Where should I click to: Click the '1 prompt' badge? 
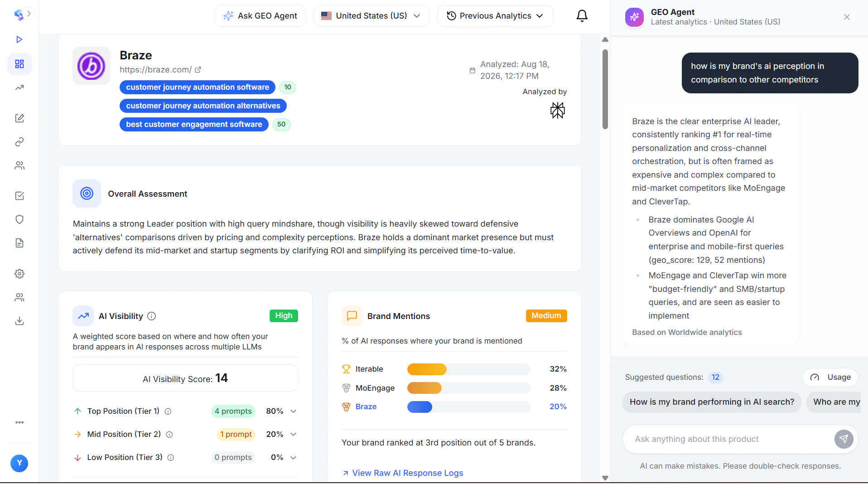[236, 434]
